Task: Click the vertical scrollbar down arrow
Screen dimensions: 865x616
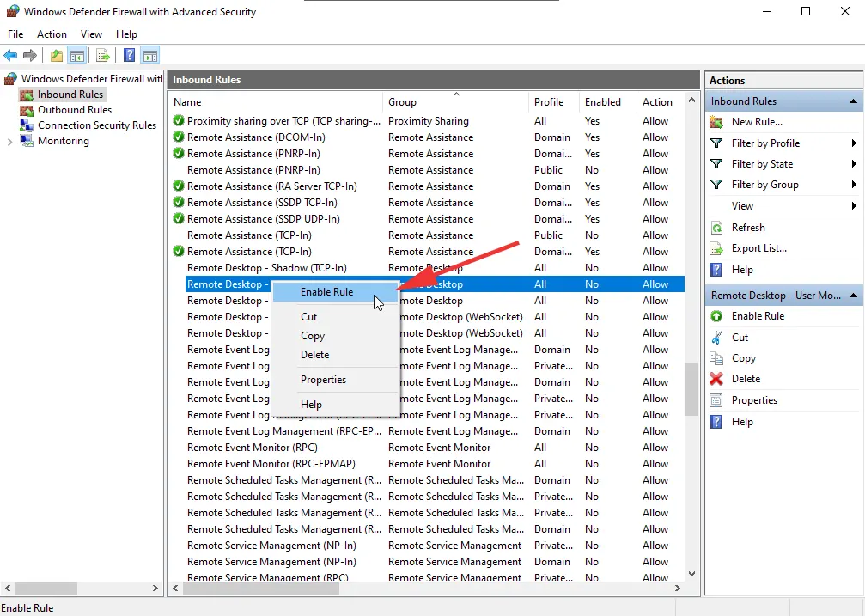Action: pyautogui.click(x=692, y=573)
